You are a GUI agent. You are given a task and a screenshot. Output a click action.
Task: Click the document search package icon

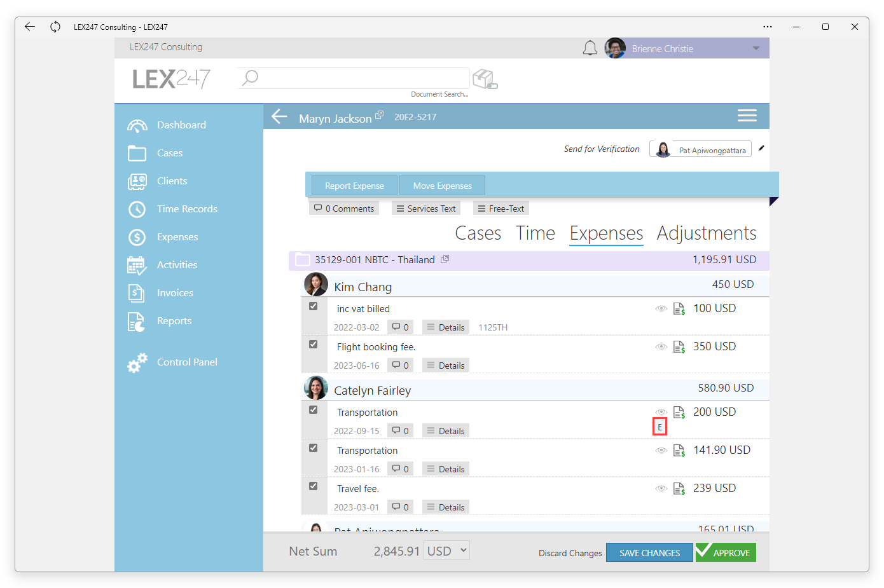pos(485,79)
